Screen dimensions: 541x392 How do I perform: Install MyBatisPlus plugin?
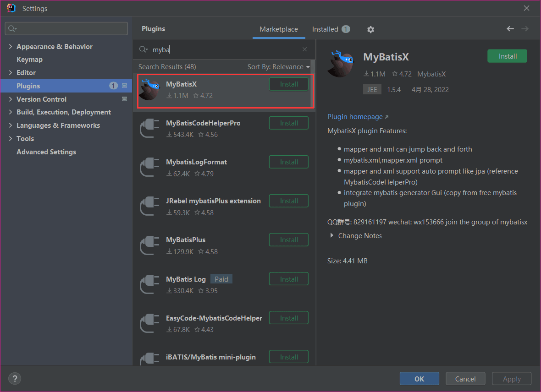289,240
